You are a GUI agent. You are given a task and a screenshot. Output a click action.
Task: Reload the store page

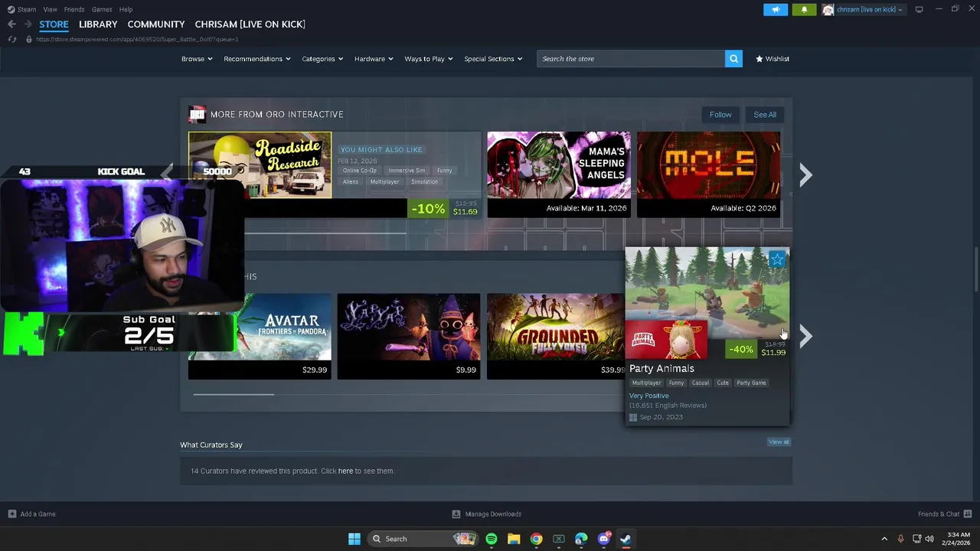click(11, 39)
